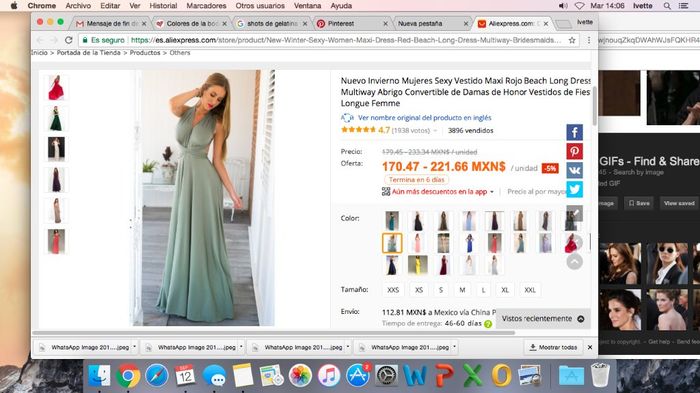Click Mostrar todos downloads button
Image resolution: width=700 pixels, height=393 pixels.
click(553, 347)
